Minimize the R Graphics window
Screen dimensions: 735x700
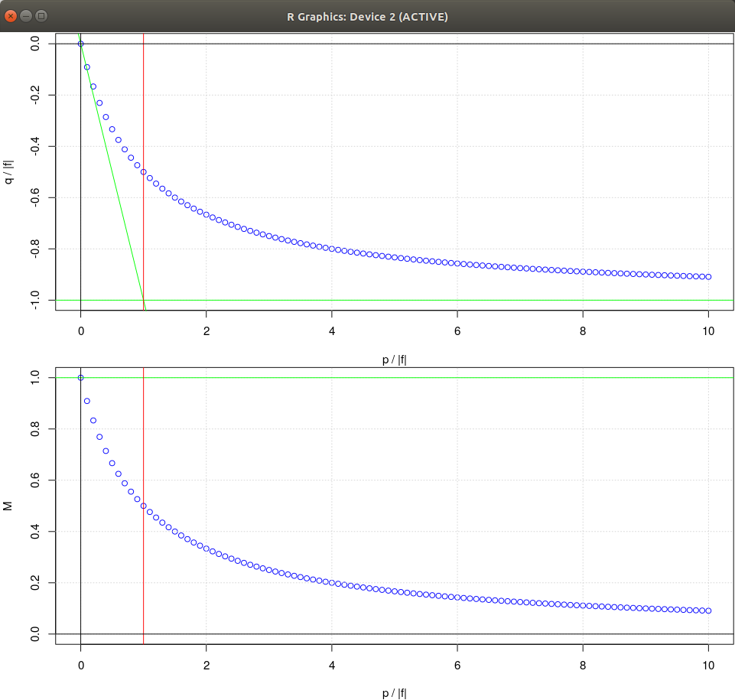pos(26,16)
